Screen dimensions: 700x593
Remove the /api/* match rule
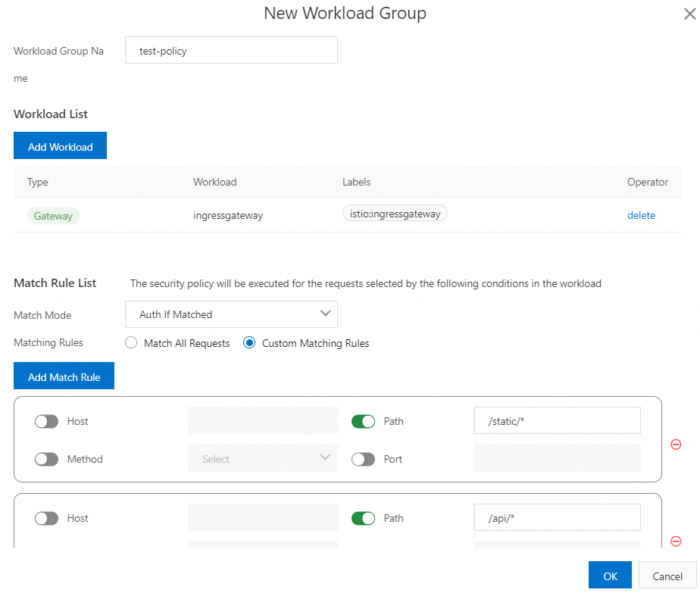tap(676, 542)
